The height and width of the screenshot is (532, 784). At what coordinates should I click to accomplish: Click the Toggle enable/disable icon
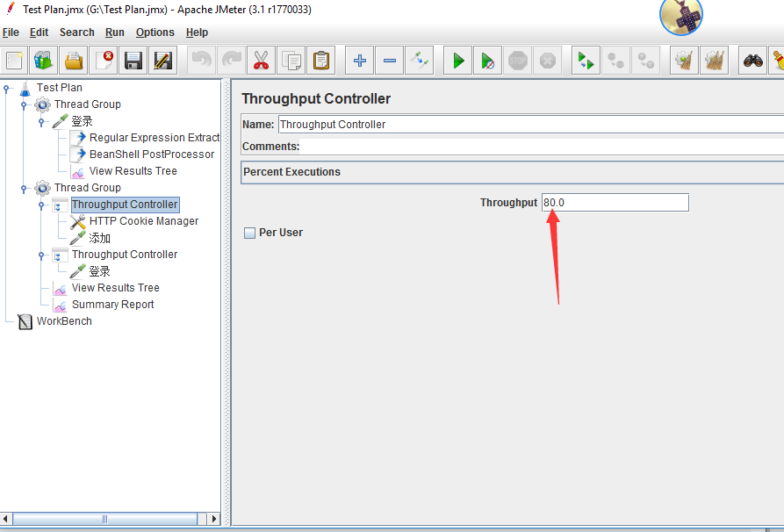pos(419,61)
